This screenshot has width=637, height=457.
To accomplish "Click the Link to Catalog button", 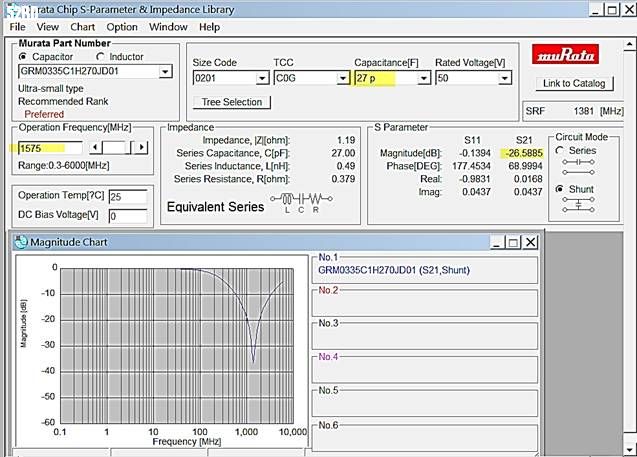I will [574, 83].
